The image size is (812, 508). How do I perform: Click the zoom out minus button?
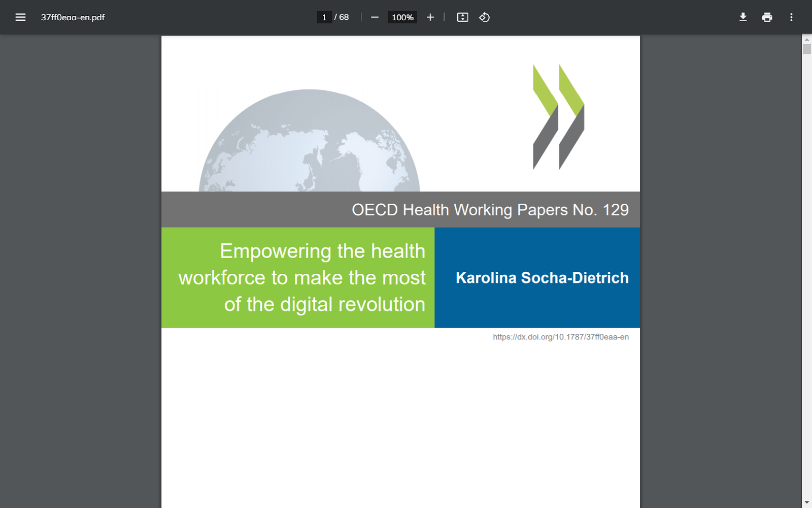click(375, 17)
